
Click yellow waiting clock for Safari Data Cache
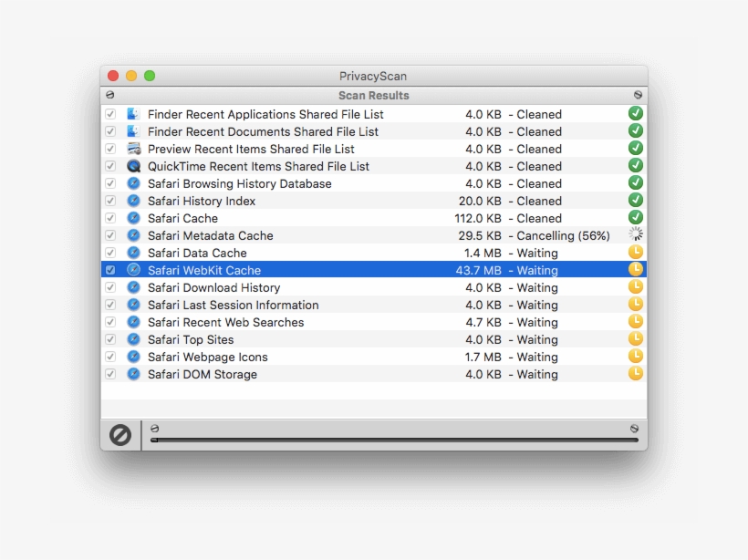(636, 252)
